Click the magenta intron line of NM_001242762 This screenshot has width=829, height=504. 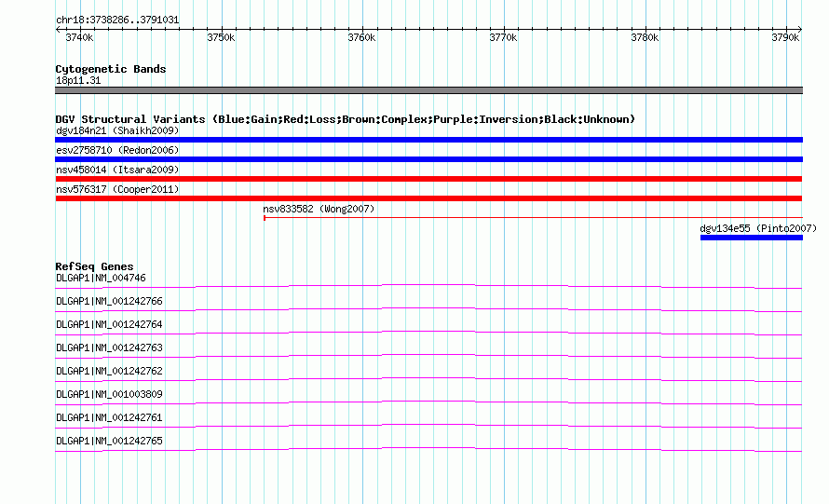pyautogui.click(x=428, y=378)
